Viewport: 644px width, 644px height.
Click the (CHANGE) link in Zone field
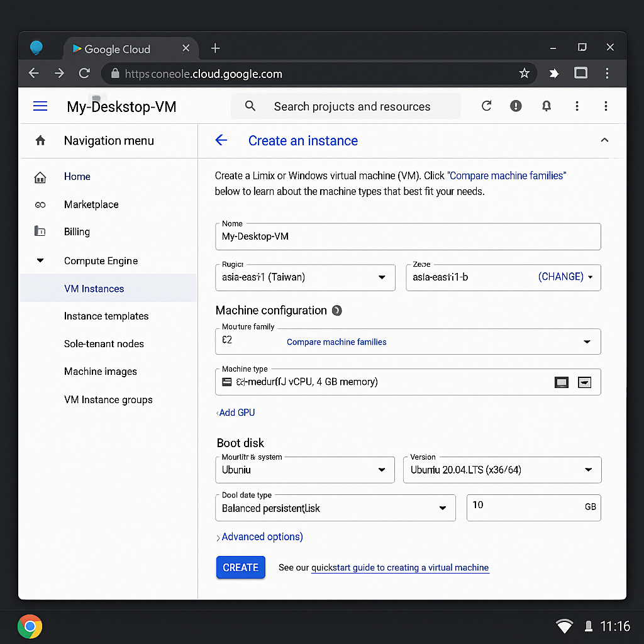tap(560, 277)
